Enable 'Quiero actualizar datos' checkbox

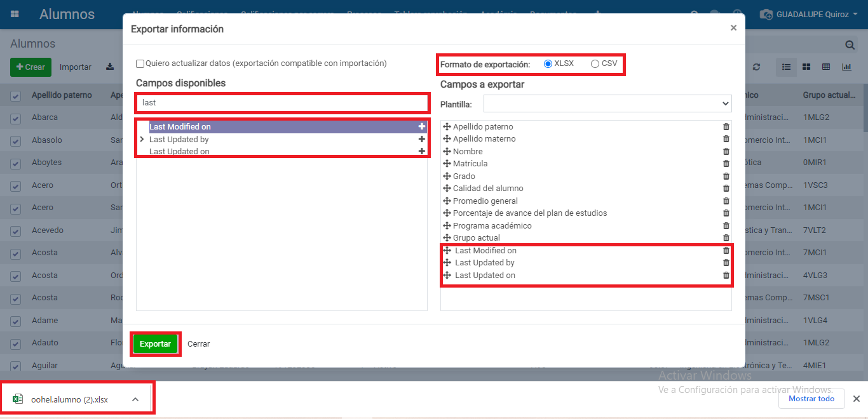[x=140, y=63]
